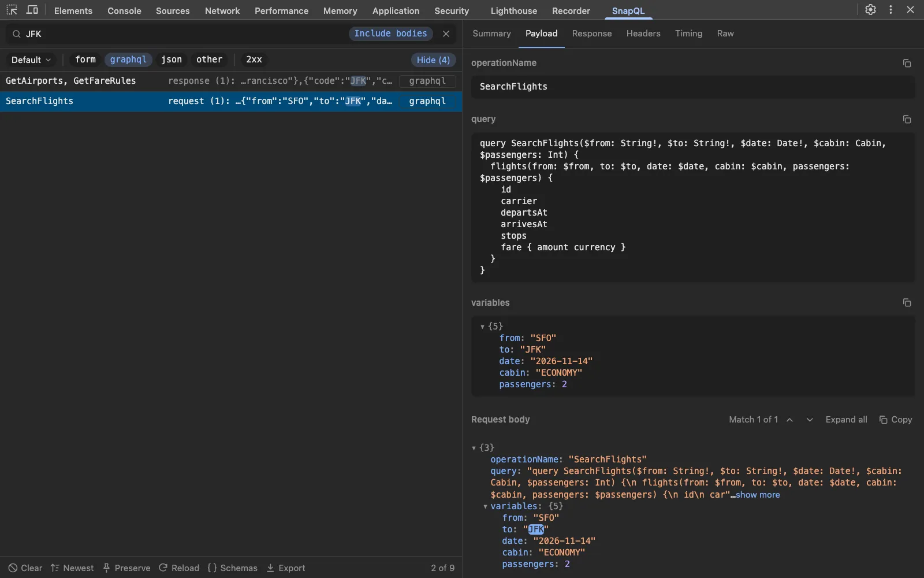Copy the operationName value
This screenshot has width=924, height=578.
pos(907,63)
